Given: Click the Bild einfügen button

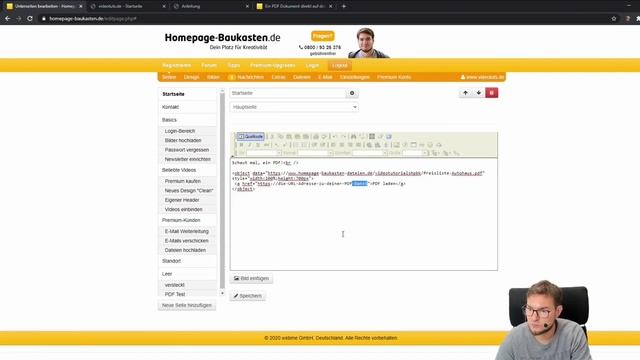Looking at the screenshot, I should (x=251, y=278).
